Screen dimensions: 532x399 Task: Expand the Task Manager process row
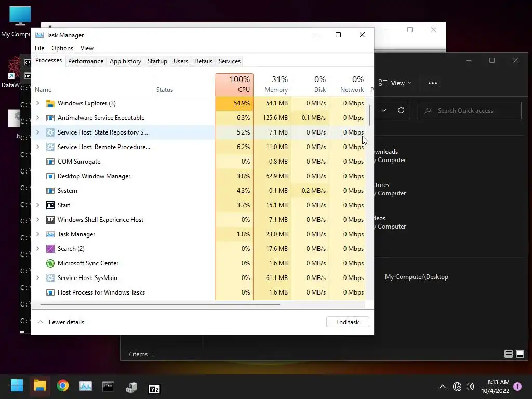37,234
